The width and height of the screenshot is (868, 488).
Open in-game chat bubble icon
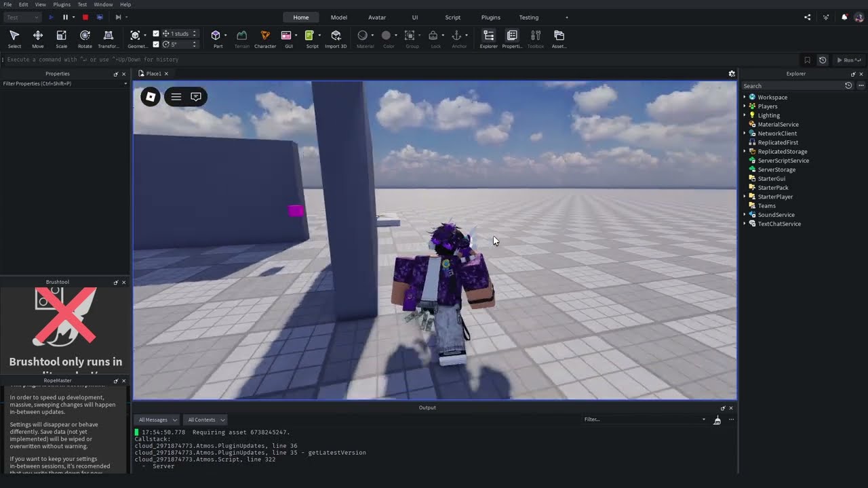point(196,97)
